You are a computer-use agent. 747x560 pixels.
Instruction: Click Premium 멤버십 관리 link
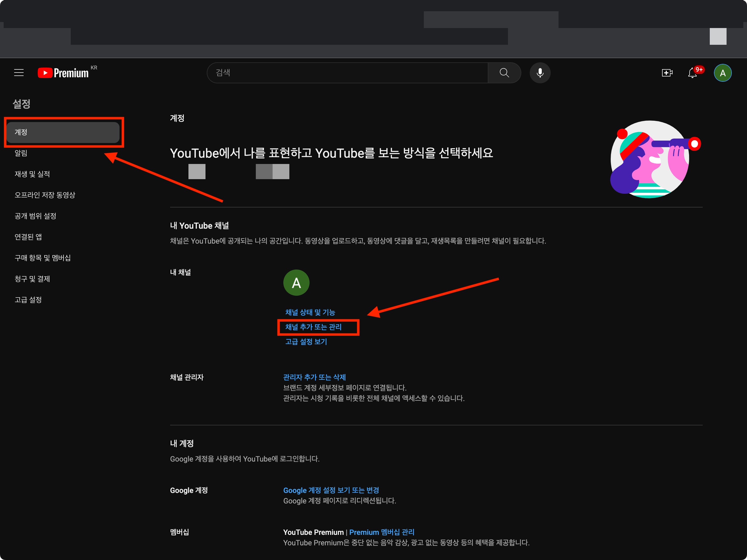[381, 532]
